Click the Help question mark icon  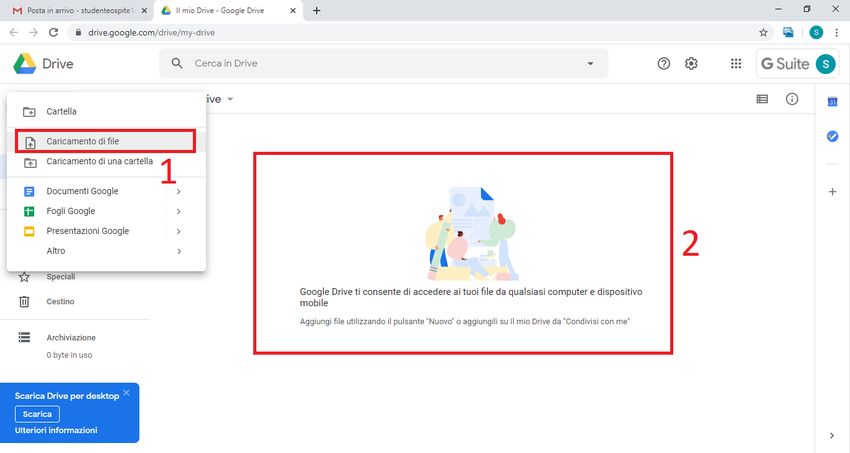pos(664,63)
